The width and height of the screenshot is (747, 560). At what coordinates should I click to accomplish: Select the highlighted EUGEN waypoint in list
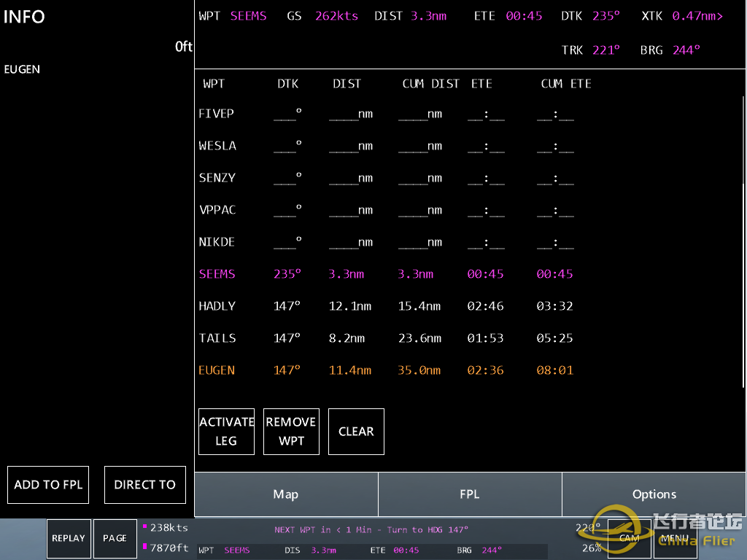coord(387,370)
